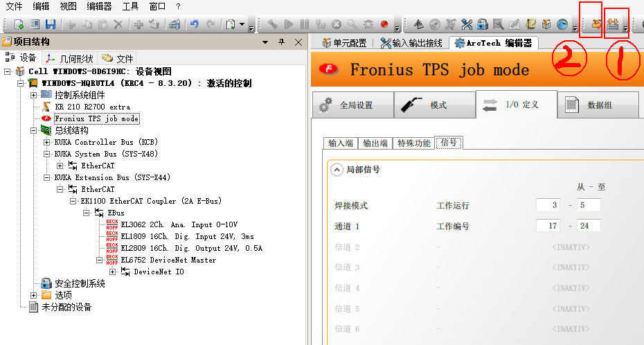Click the scissors cut icon

71,25
